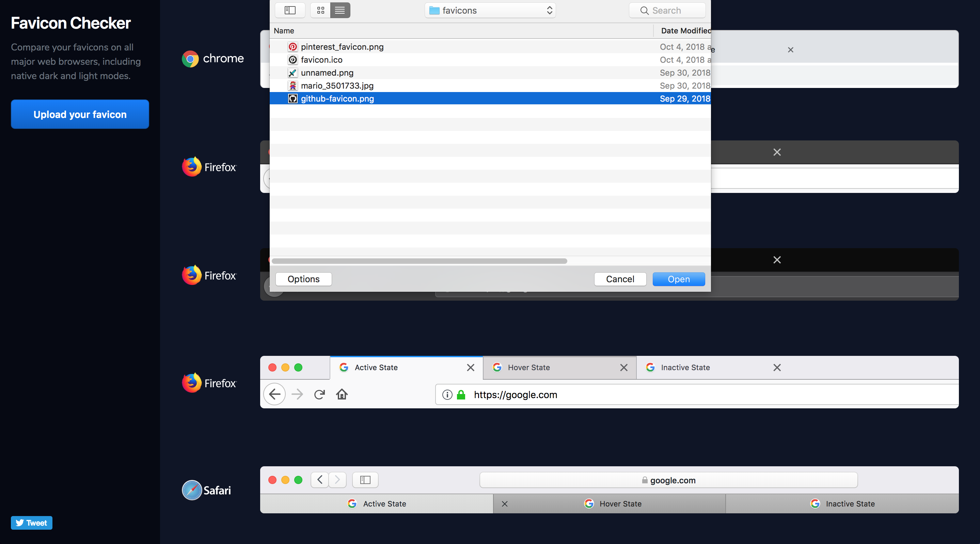Switch file dialog to list view

pos(340,10)
